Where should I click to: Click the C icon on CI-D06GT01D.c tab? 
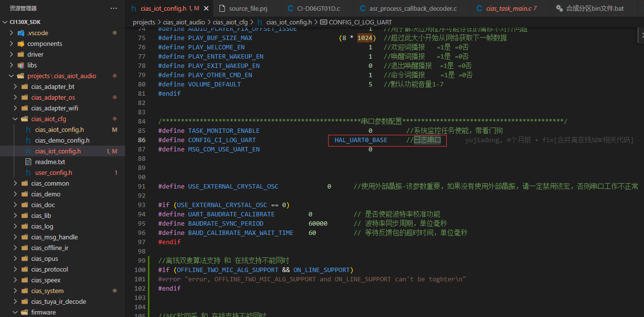[x=291, y=8]
